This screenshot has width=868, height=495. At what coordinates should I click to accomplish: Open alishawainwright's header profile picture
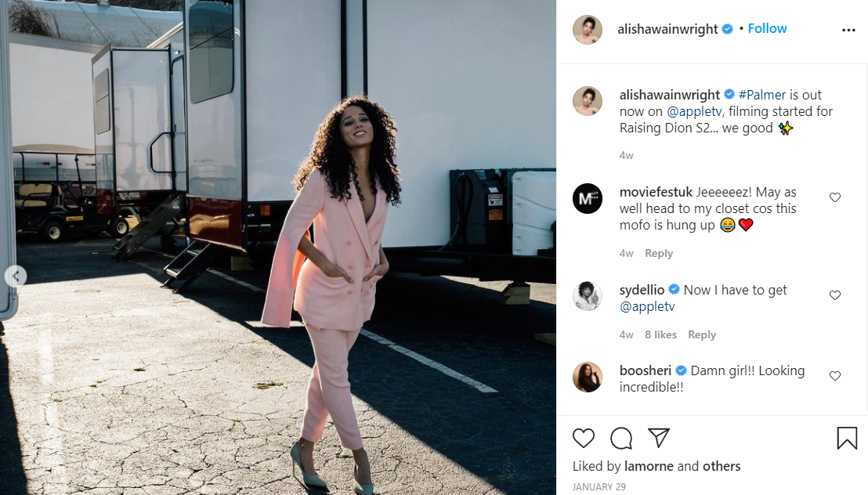coord(588,30)
